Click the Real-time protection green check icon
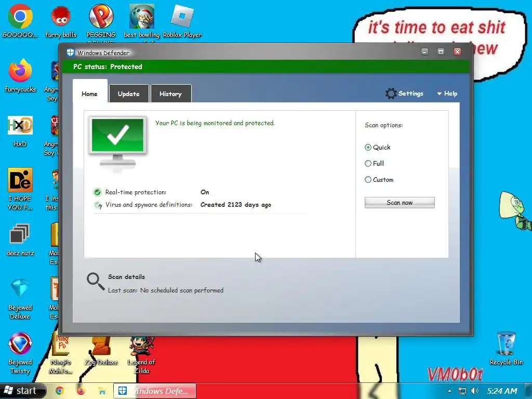This screenshot has height=399, width=532. [97, 192]
